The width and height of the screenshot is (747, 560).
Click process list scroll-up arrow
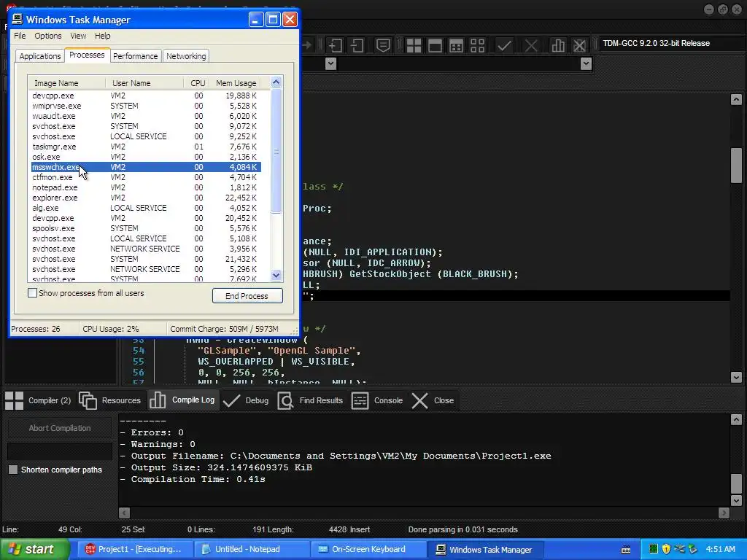pyautogui.click(x=276, y=82)
